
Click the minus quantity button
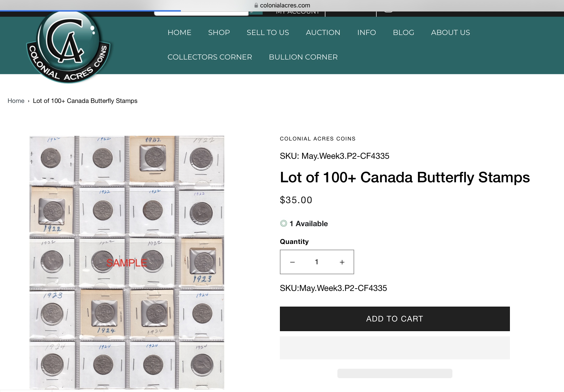(292, 262)
